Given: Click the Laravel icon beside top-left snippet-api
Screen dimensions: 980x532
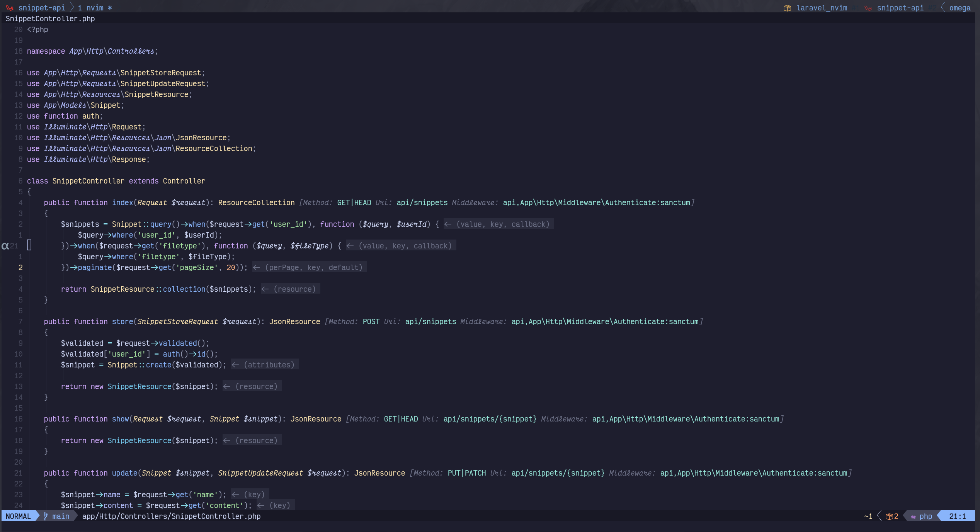Looking at the screenshot, I should point(10,8).
